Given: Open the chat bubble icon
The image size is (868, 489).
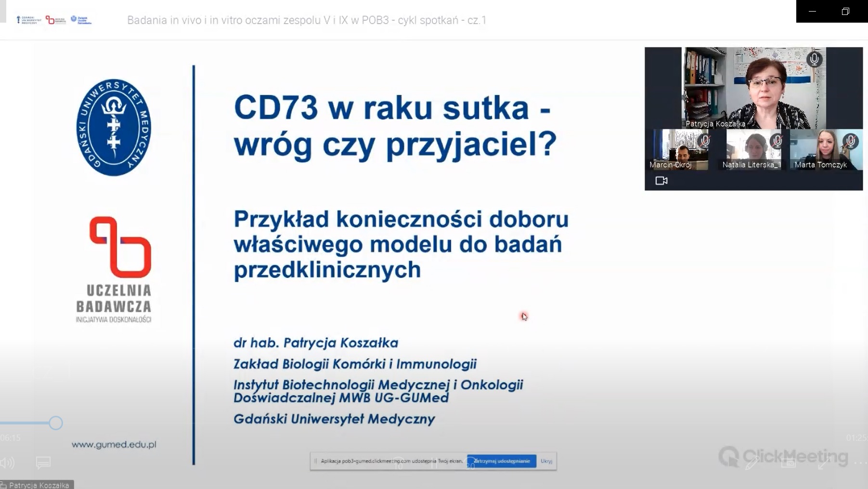Looking at the screenshot, I should pyautogui.click(x=43, y=463).
